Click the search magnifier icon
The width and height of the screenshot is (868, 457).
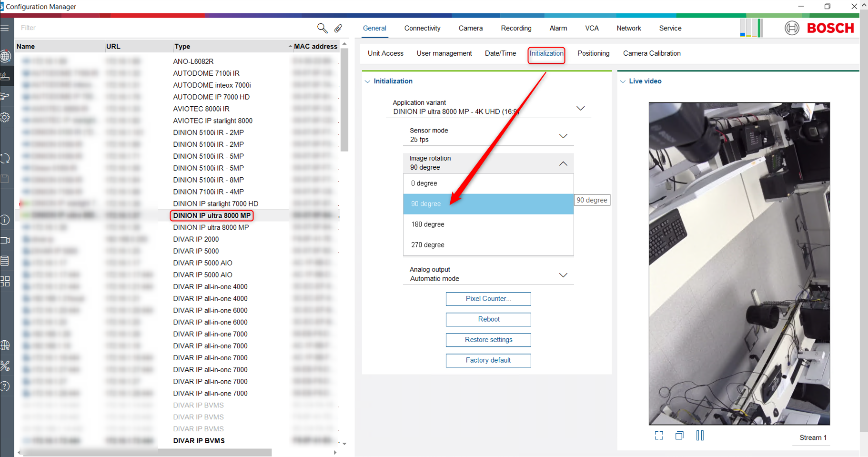[322, 28]
